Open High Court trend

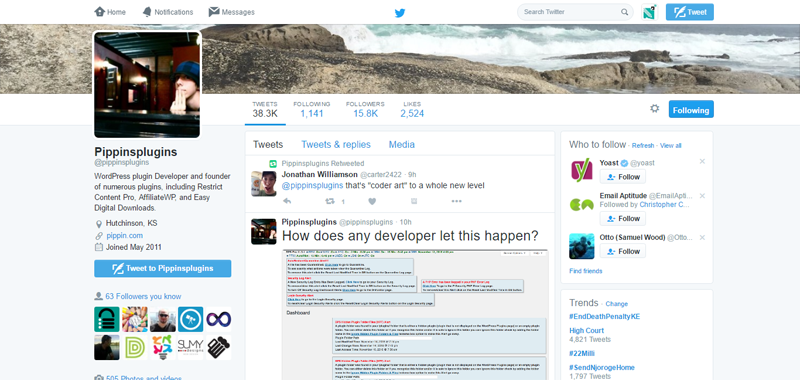587,331
